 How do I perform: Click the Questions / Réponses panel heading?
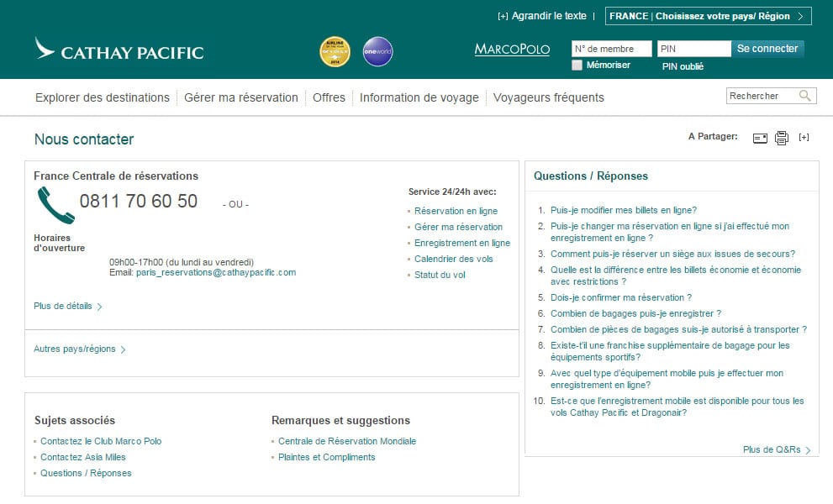click(591, 176)
